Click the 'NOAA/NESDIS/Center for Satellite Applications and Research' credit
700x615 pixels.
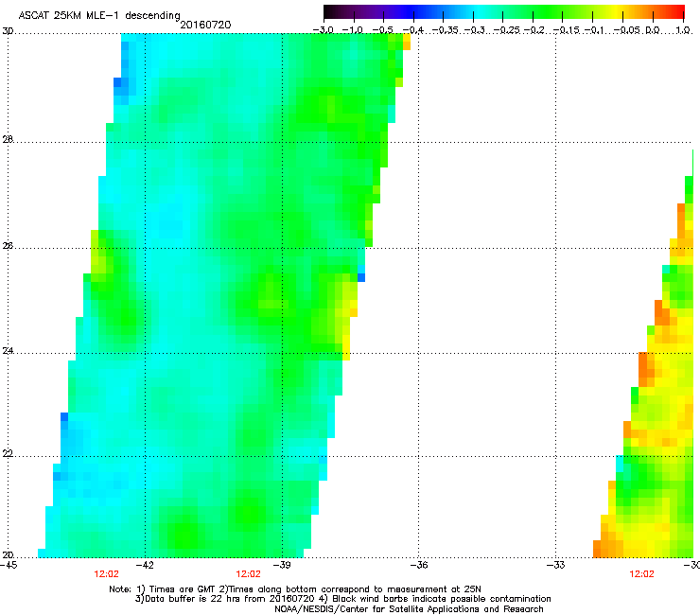[409, 609]
